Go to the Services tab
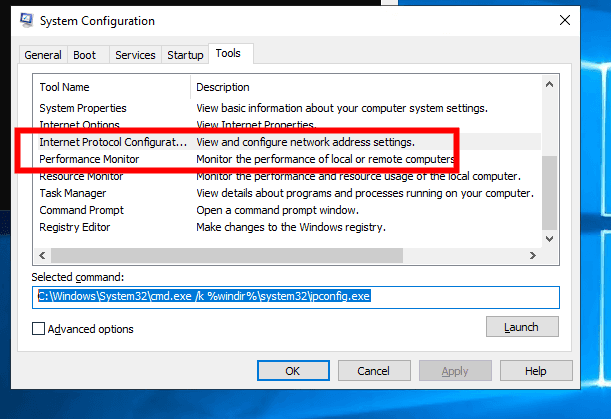The width and height of the screenshot is (611, 419). [x=134, y=55]
